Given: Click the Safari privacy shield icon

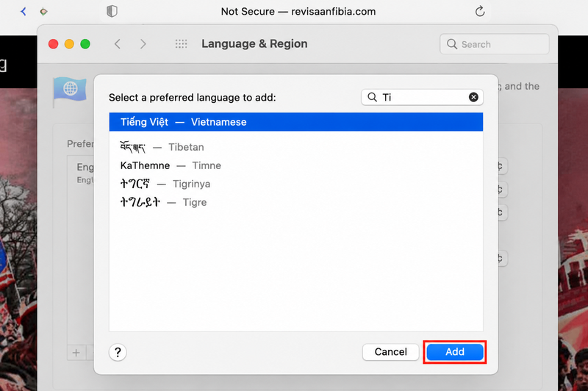Looking at the screenshot, I should pos(112,11).
